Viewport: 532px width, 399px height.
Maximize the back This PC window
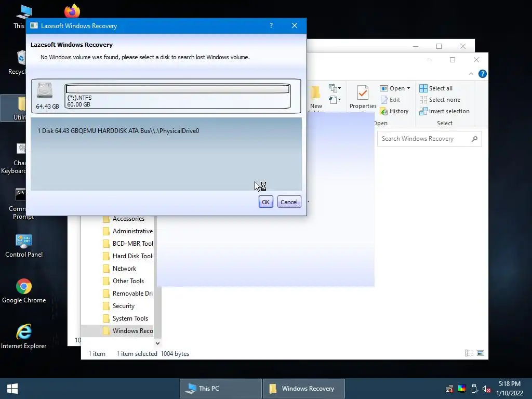(x=439, y=46)
